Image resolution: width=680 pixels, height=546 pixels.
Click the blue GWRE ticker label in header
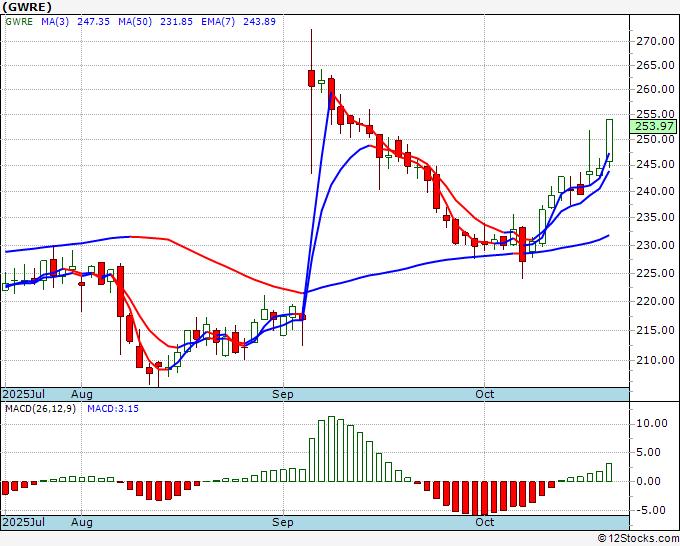[20, 20]
